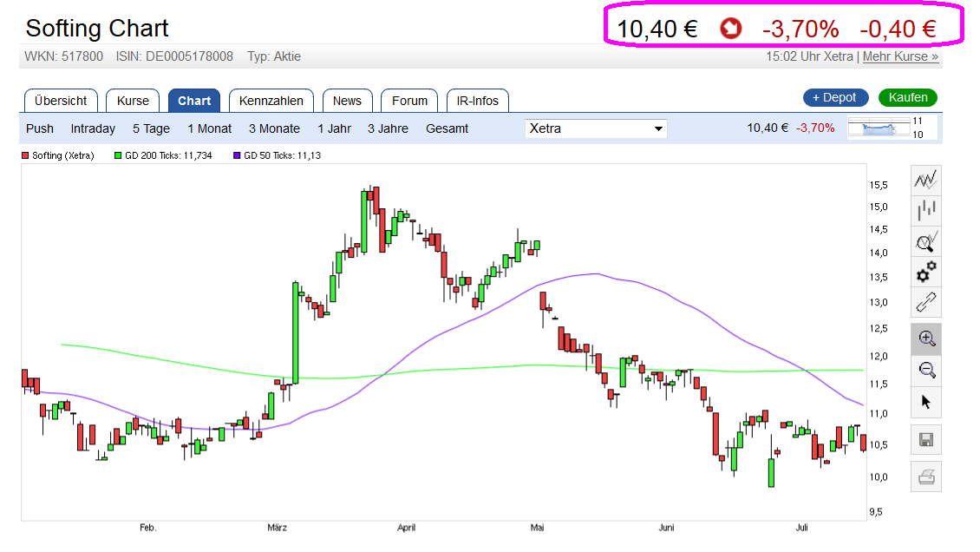Select the 3 Jahre time range
The width and height of the screenshot is (980, 552).
coord(388,128)
